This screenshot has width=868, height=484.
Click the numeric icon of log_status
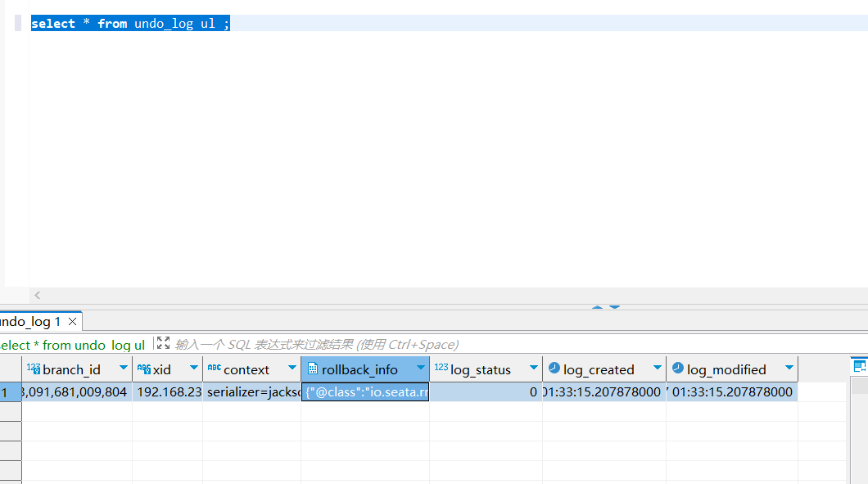point(441,369)
